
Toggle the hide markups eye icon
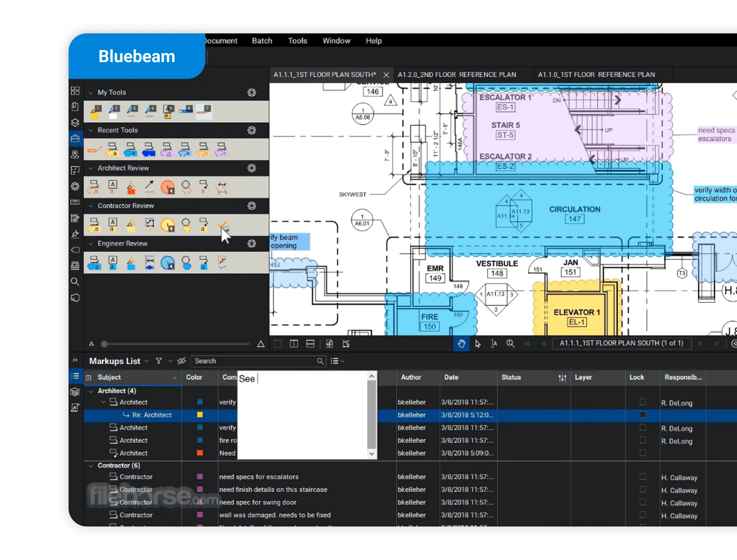point(182,361)
